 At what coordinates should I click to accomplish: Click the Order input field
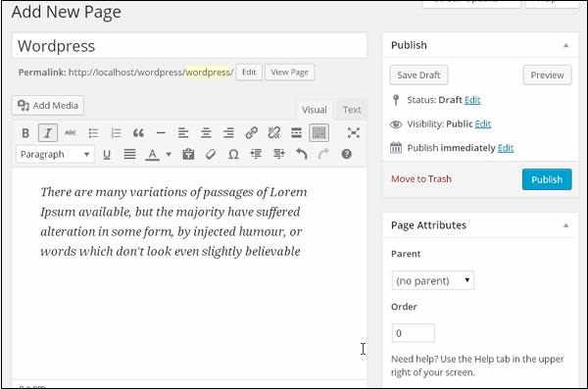point(413,333)
